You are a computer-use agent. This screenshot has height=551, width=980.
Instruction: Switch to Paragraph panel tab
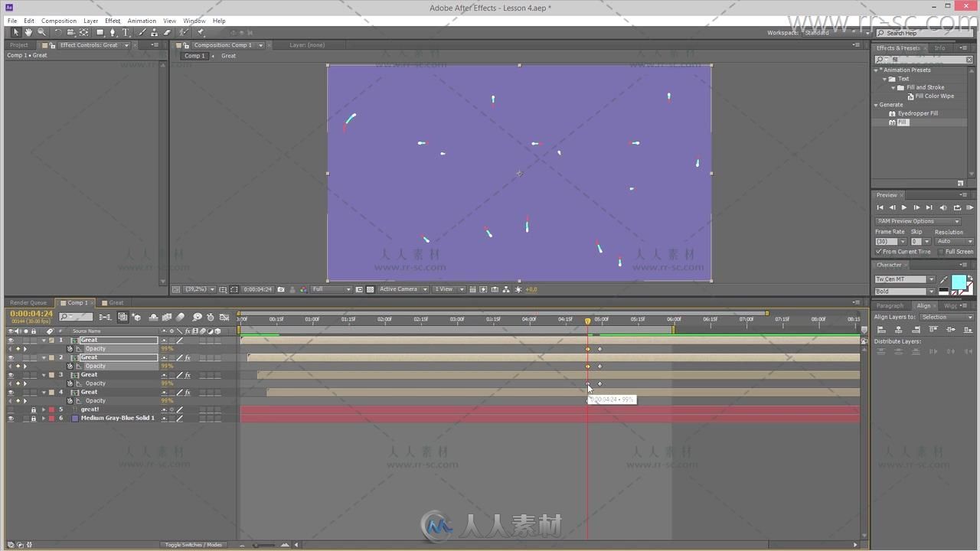(x=890, y=306)
